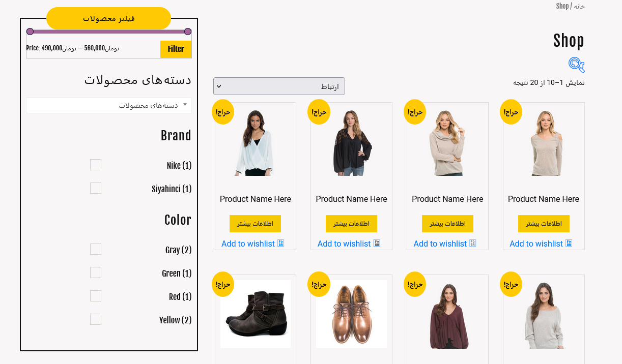Viewport: 622px width, 364px height.
Task: Click wishlist icon under first white blouse product
Action: coord(280,244)
